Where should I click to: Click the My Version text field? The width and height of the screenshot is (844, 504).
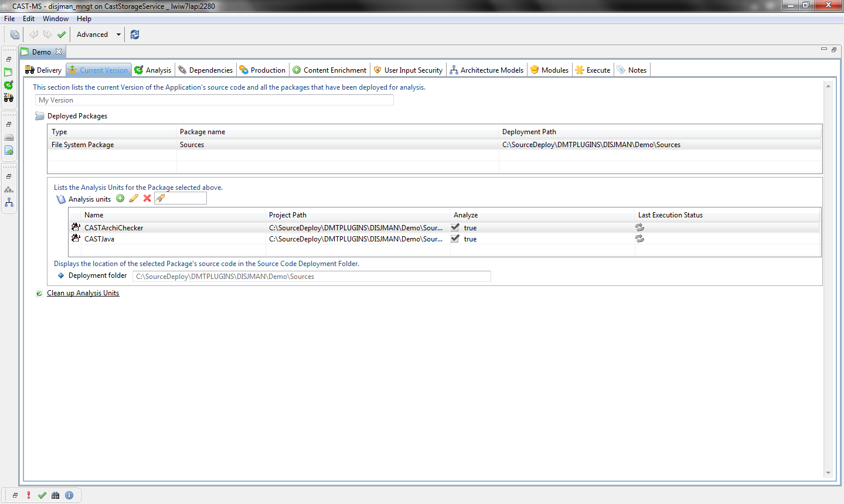coord(215,100)
